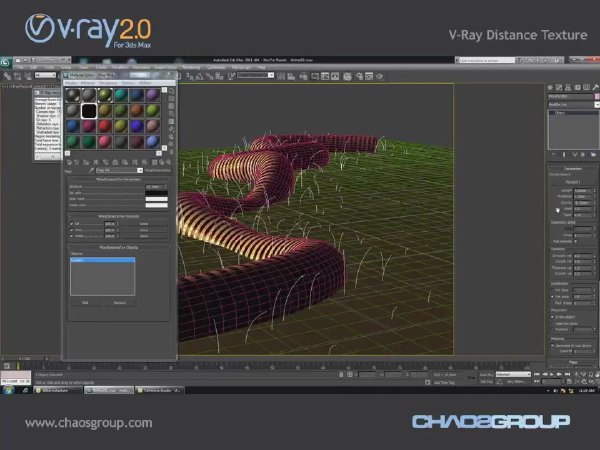Viewport: 600px width, 450px height.
Task: Select highlighted entry in objects list
Action: point(103,260)
